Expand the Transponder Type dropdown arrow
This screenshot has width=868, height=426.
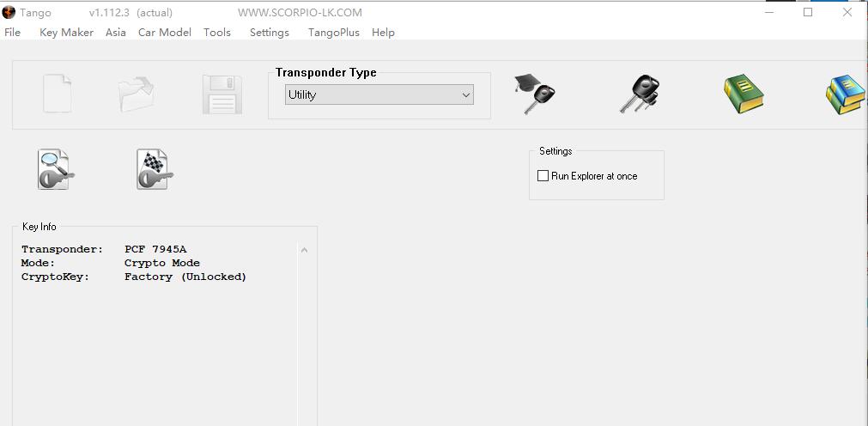[x=466, y=95]
